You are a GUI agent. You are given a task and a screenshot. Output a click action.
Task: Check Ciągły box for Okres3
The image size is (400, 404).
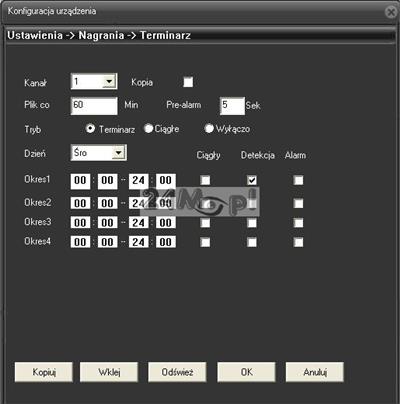point(205,223)
